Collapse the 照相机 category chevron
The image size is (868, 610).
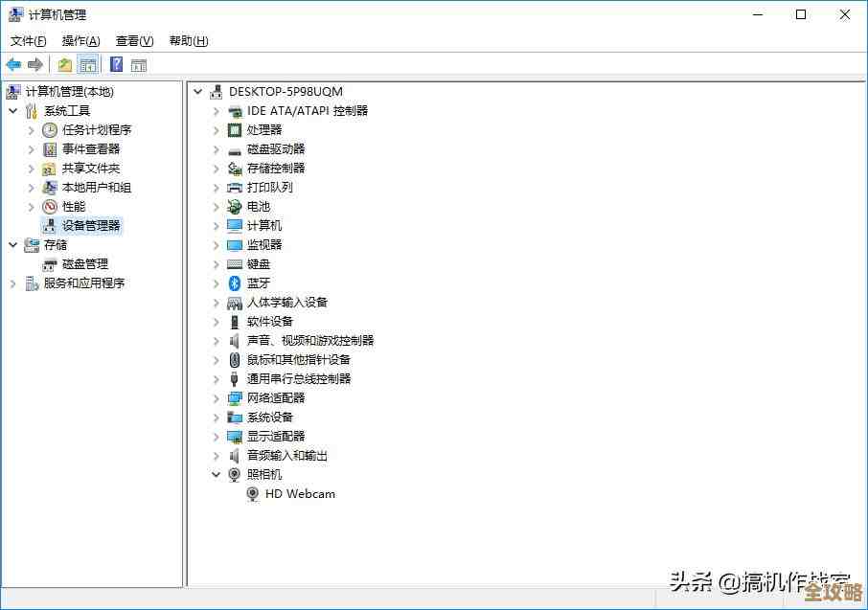216,474
